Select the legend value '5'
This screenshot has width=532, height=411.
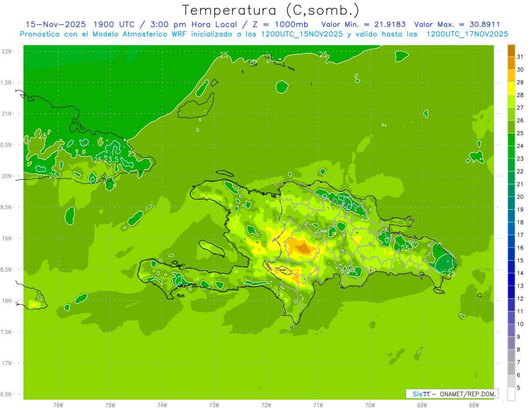519,388
